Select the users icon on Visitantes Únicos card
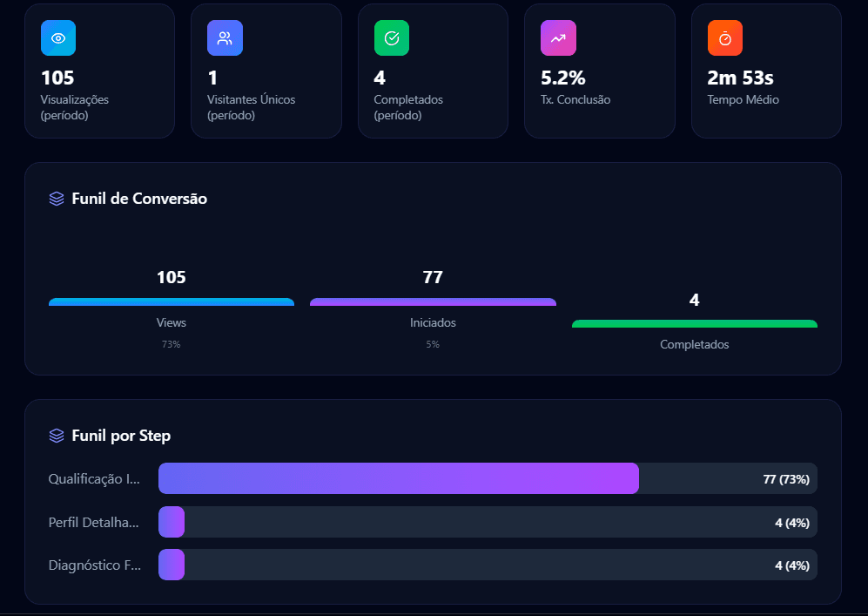 tap(225, 37)
